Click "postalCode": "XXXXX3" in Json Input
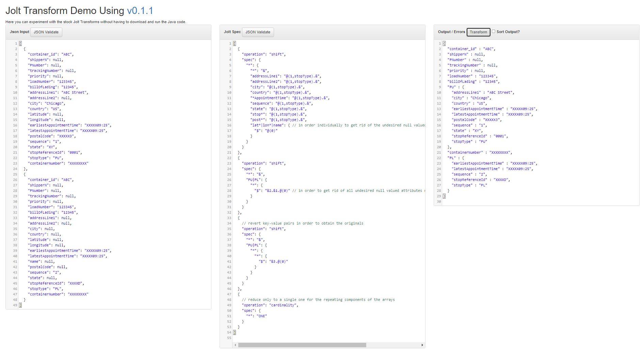This screenshot has height=352, width=644. (52, 136)
